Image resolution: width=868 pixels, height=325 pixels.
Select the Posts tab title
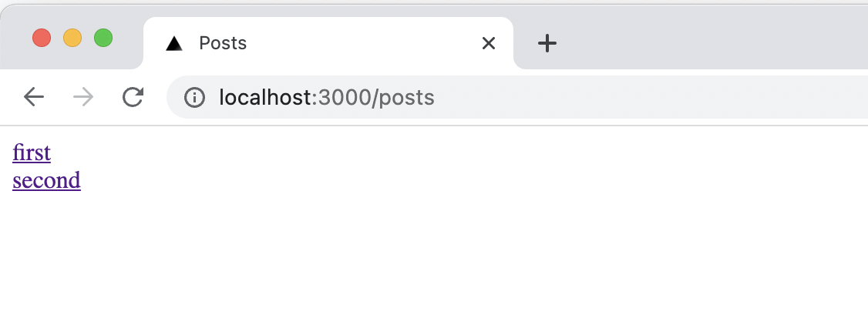click(x=223, y=43)
